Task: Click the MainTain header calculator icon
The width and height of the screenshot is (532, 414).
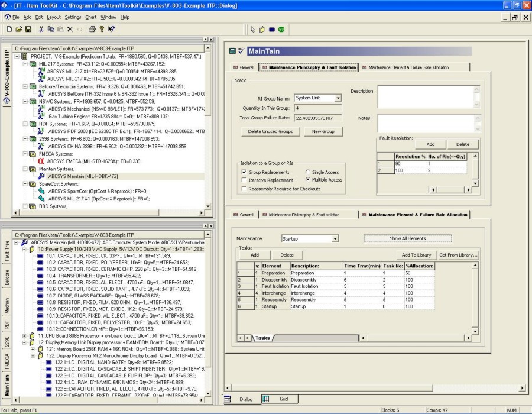Action: 232,51
